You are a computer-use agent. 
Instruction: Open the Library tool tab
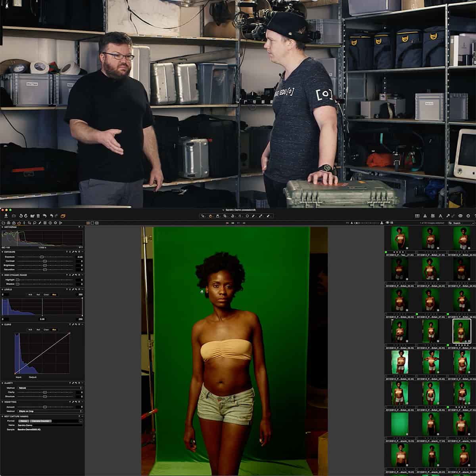(3, 223)
